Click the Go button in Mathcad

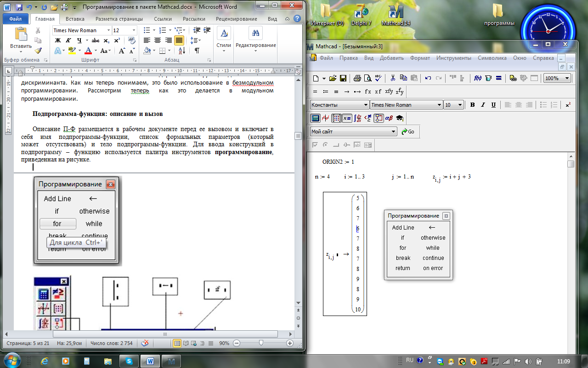pyautogui.click(x=408, y=132)
